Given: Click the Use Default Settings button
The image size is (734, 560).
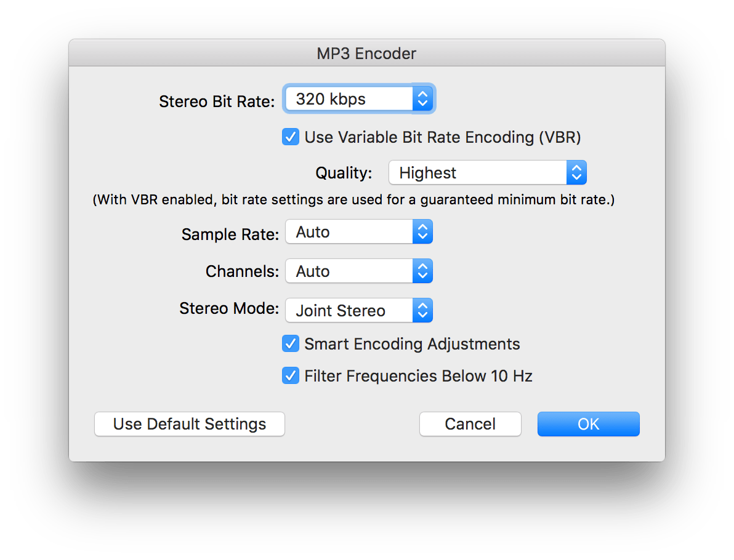Looking at the screenshot, I should click(x=189, y=424).
